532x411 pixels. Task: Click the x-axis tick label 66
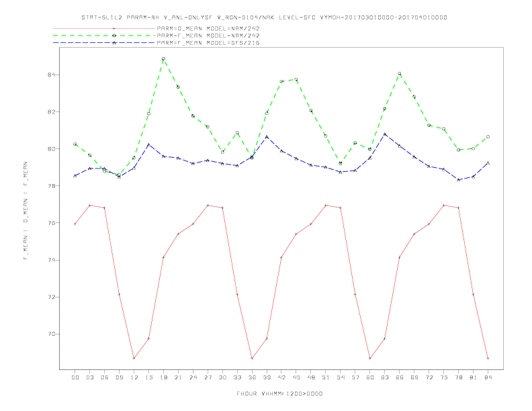pyautogui.click(x=400, y=377)
